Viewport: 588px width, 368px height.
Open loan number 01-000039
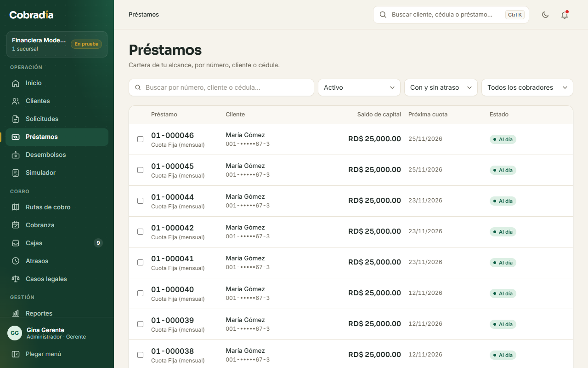click(x=172, y=320)
